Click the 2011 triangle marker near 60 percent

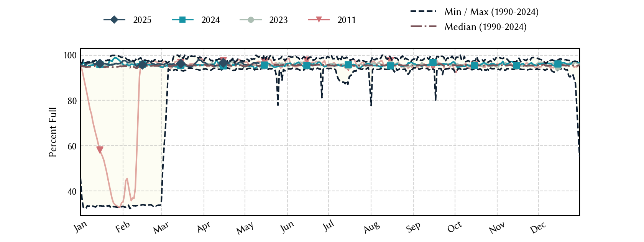click(100, 150)
